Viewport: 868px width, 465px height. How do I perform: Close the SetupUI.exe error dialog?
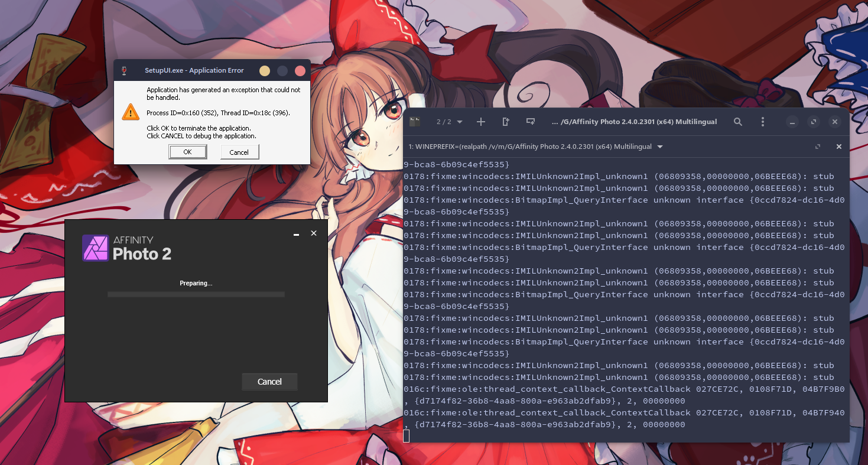point(300,71)
